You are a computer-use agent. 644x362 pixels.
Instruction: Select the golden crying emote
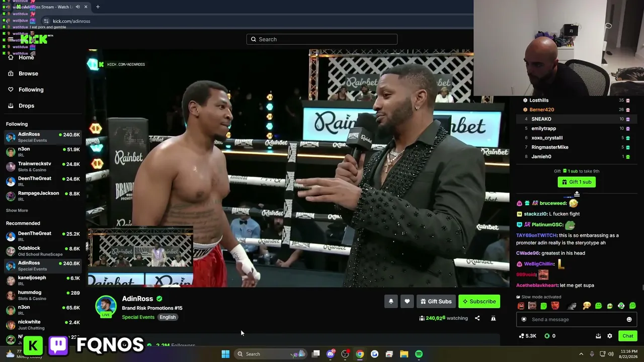coord(587,306)
